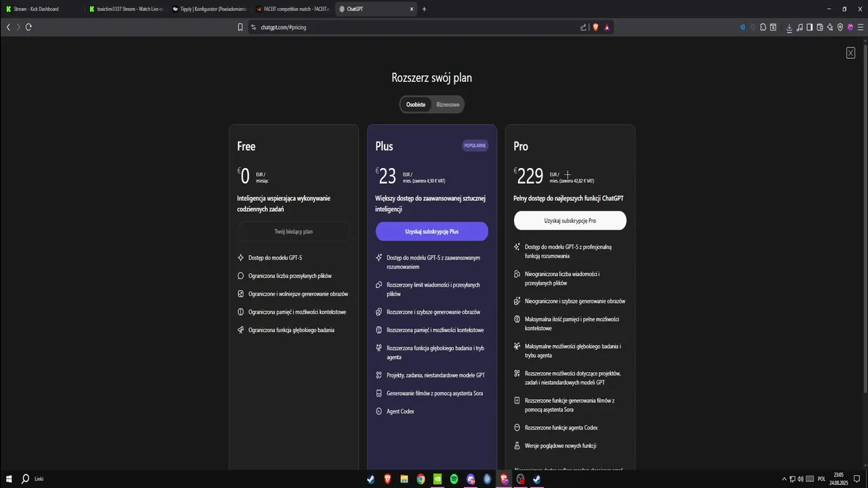Reload the ChatGPT page
Screen dimensions: 868x488
coord(28,27)
